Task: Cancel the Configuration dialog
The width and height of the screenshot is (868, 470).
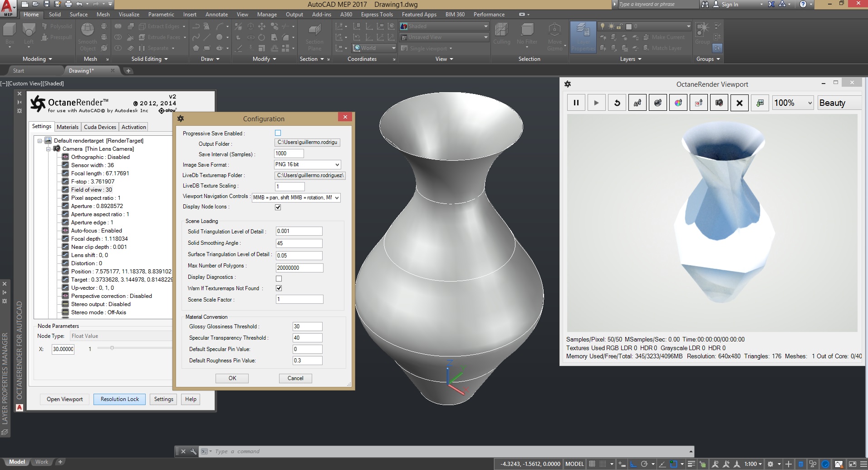Action: (x=295, y=378)
